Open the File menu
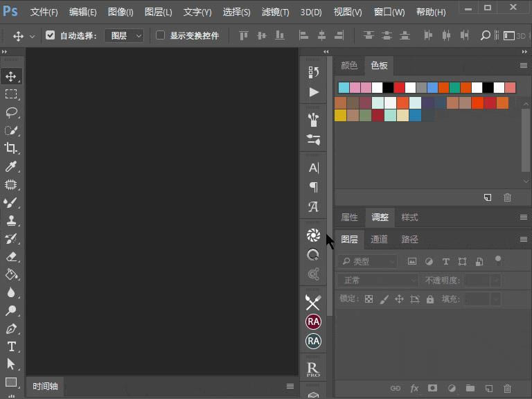 [44, 12]
